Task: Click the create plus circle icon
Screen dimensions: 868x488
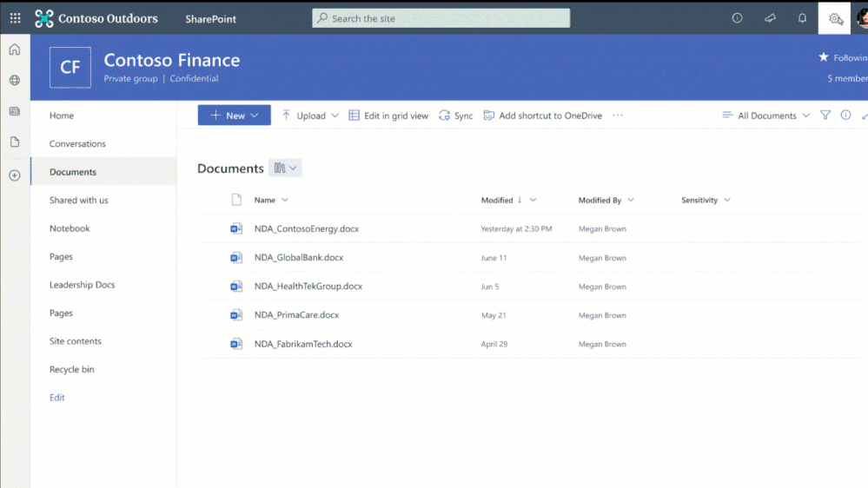Action: click(15, 175)
